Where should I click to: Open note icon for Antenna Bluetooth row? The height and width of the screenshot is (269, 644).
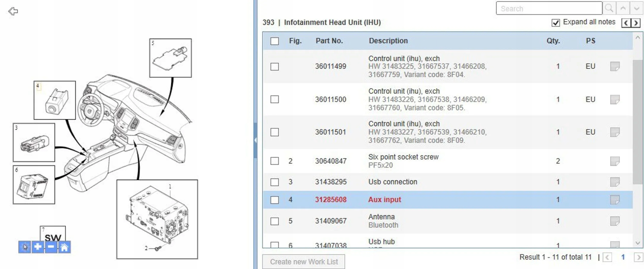click(615, 221)
